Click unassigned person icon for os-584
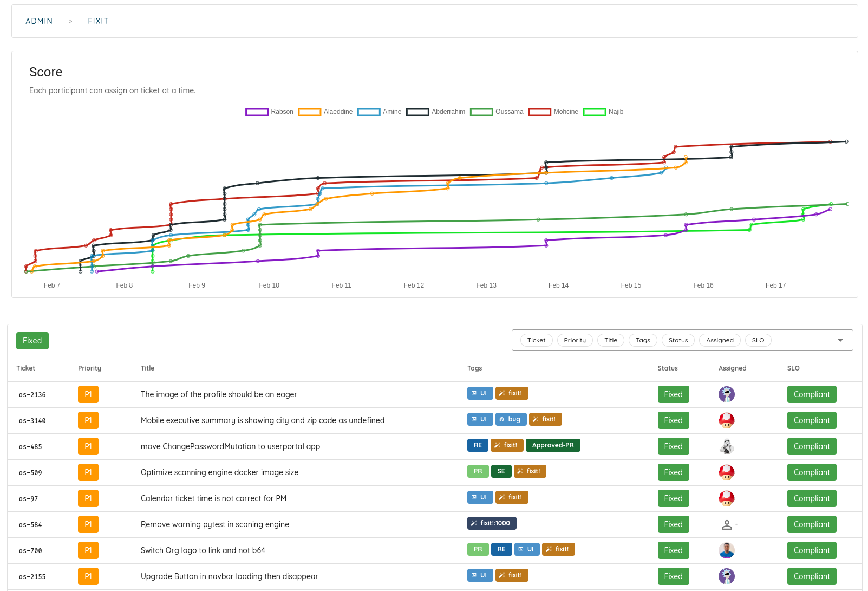868x591 pixels. tap(727, 524)
